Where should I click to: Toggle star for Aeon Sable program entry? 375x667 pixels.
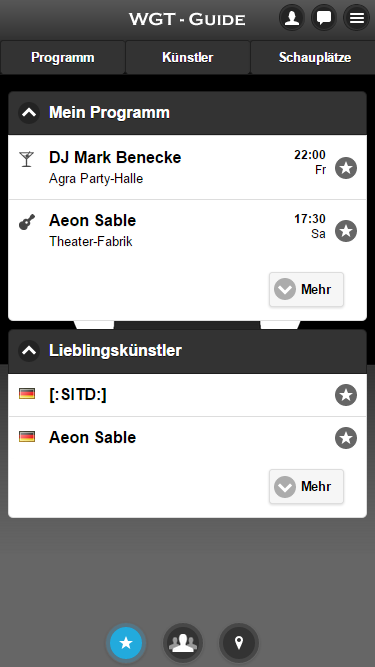point(346,231)
